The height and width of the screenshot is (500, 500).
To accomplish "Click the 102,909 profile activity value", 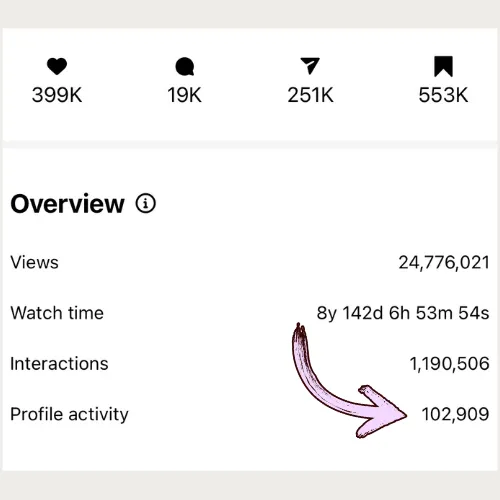I will (x=456, y=414).
